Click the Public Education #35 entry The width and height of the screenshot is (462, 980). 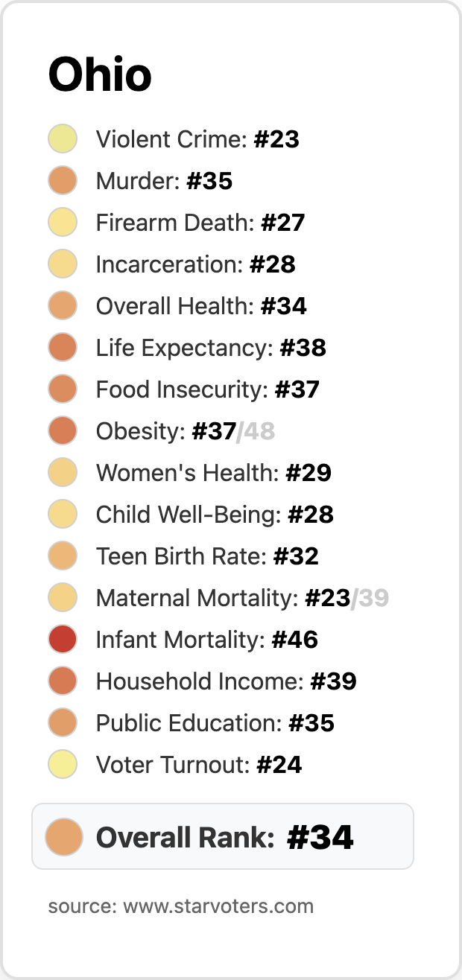(215, 723)
